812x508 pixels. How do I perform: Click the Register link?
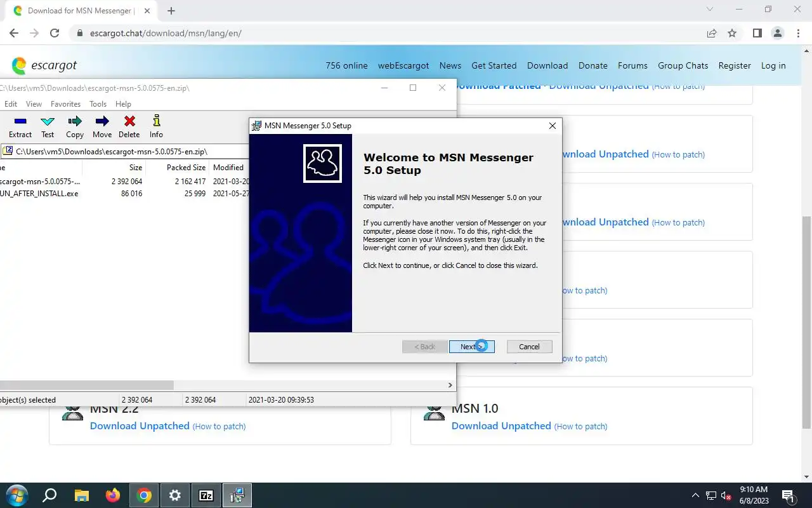point(735,65)
